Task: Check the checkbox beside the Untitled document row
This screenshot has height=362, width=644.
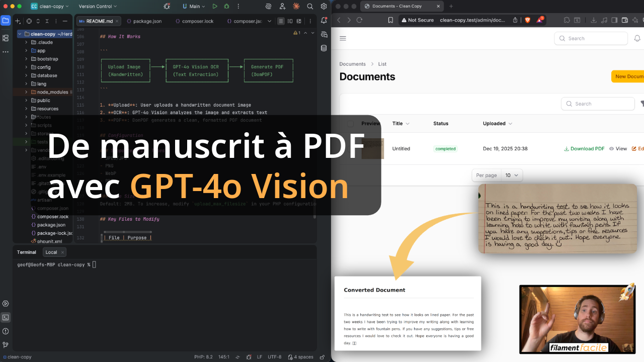Action: 350,148
